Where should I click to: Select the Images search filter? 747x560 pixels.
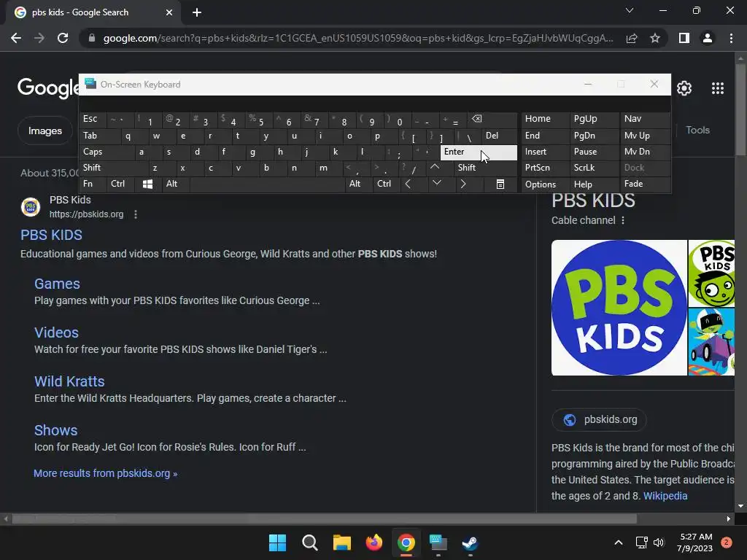coord(44,131)
